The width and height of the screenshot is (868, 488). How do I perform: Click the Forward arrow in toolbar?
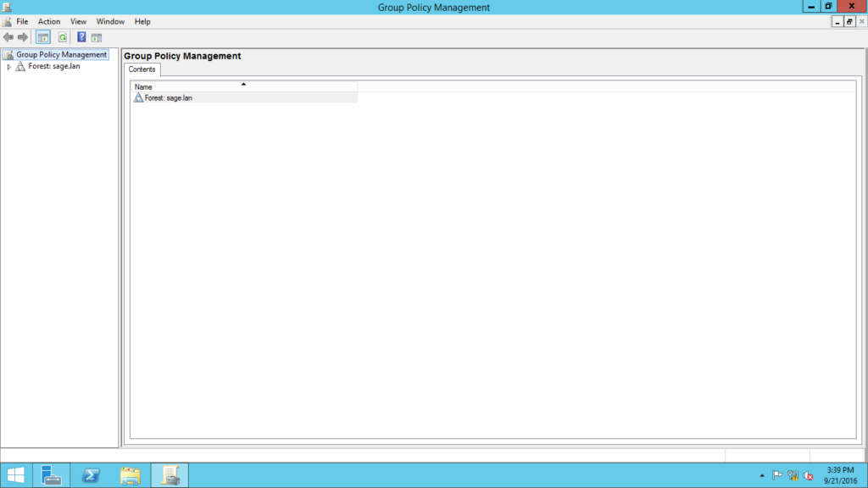pos(23,37)
